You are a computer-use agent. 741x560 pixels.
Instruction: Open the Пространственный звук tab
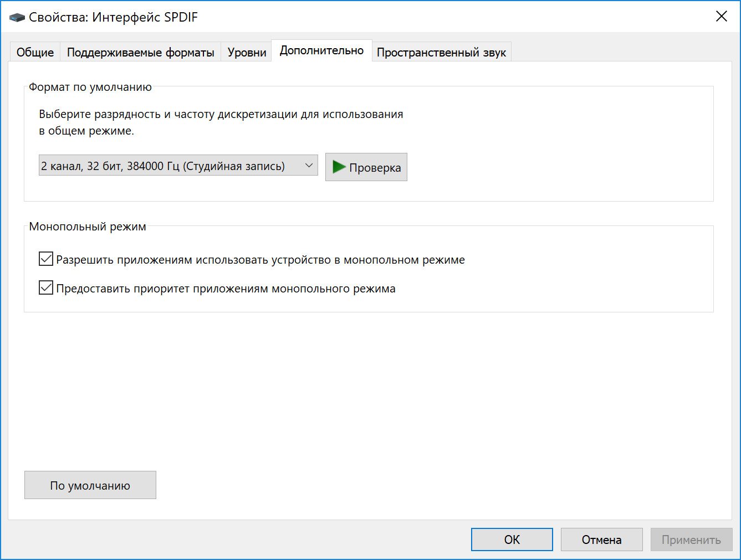point(442,52)
